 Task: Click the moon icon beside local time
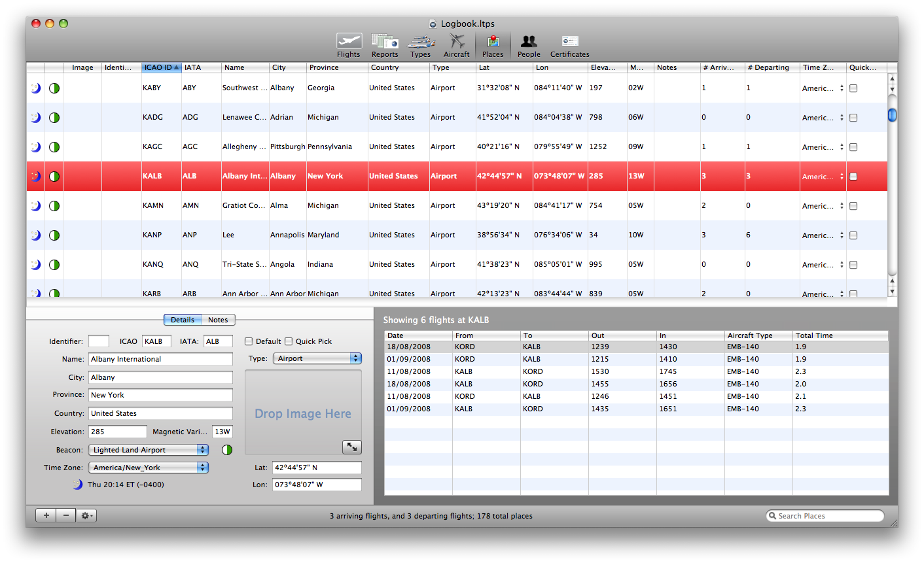pos(78,485)
